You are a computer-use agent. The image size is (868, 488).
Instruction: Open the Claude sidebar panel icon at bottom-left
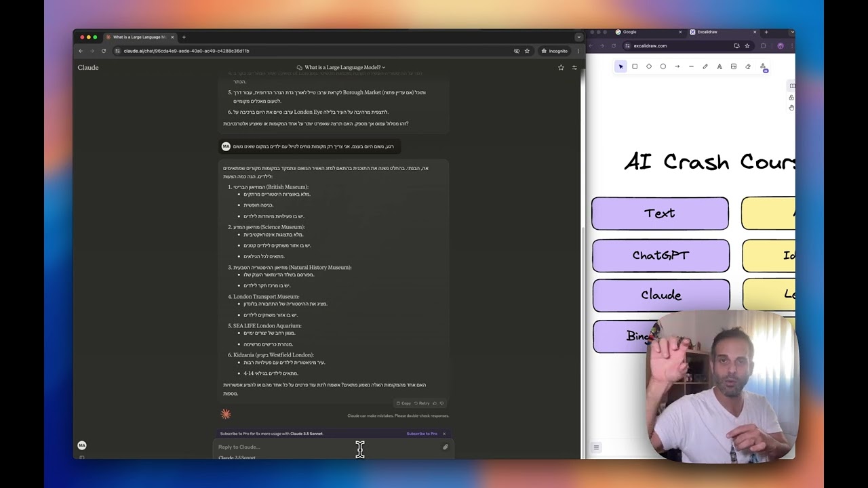point(82,457)
